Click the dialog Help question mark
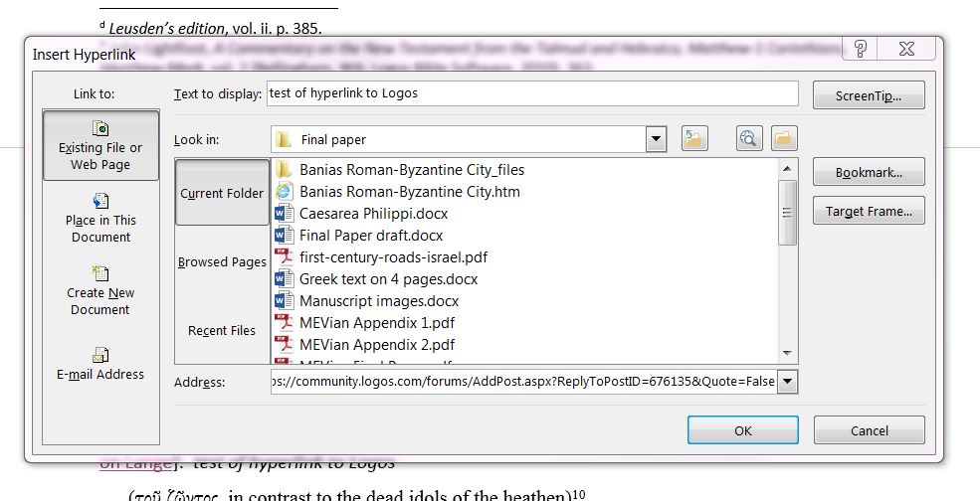This screenshot has width=980, height=501. coord(860,49)
